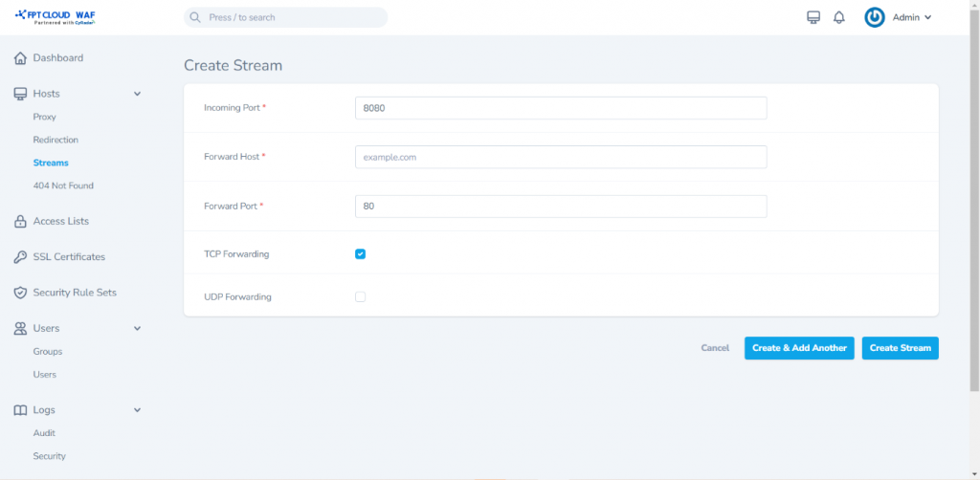Click the SSL Certificates key icon

click(x=20, y=257)
